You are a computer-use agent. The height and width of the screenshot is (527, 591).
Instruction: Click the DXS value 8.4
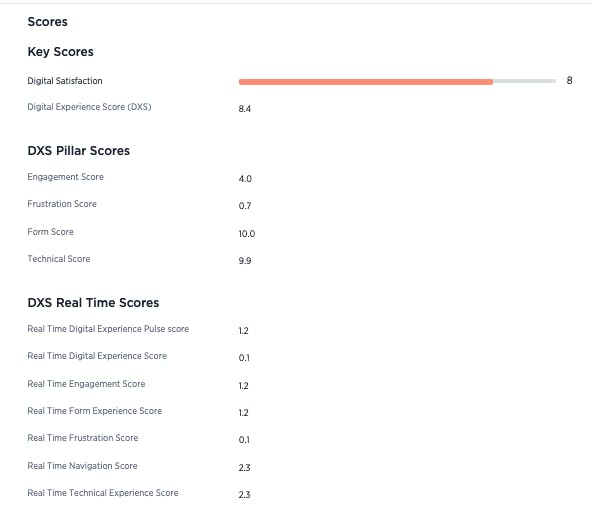245,109
